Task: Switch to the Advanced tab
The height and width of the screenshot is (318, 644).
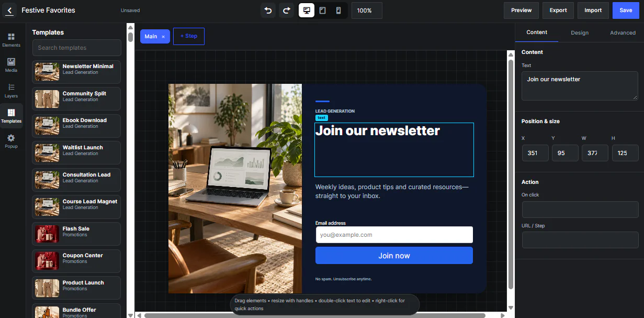Action: (x=623, y=32)
